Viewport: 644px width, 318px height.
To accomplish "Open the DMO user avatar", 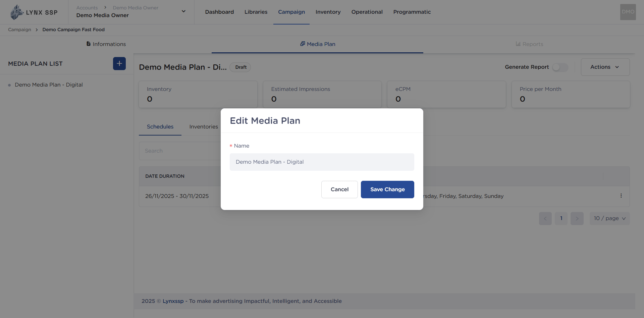I will click(628, 12).
